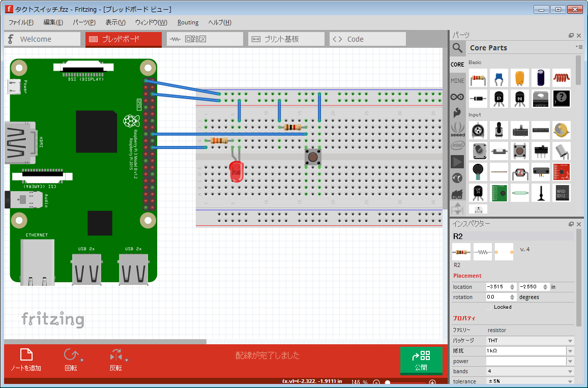Open the Rotate options dropdown arrow
The image size is (588, 388).
pyautogui.click(x=82, y=360)
